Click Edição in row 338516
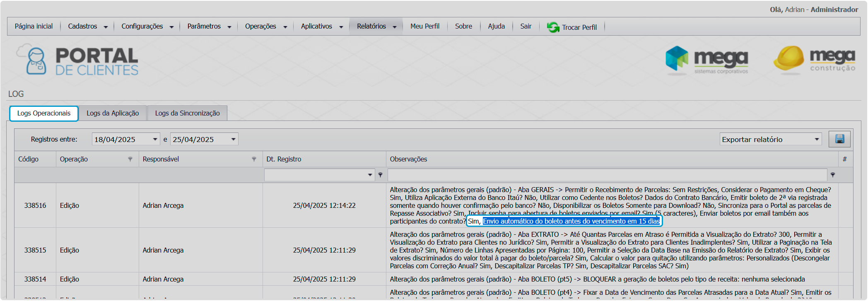The image size is (868, 301). point(69,205)
